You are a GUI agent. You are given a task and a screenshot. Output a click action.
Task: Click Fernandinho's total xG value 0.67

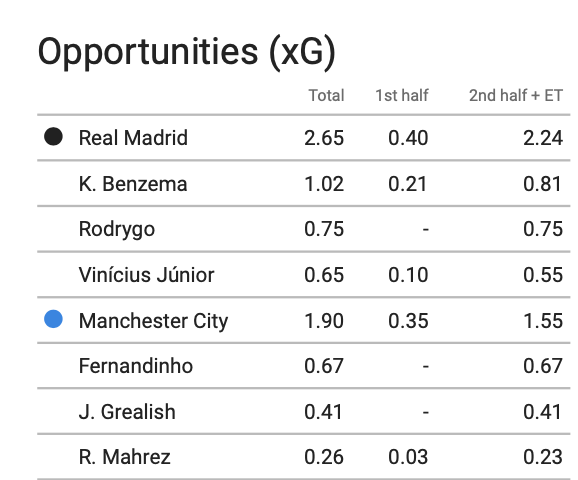(324, 366)
